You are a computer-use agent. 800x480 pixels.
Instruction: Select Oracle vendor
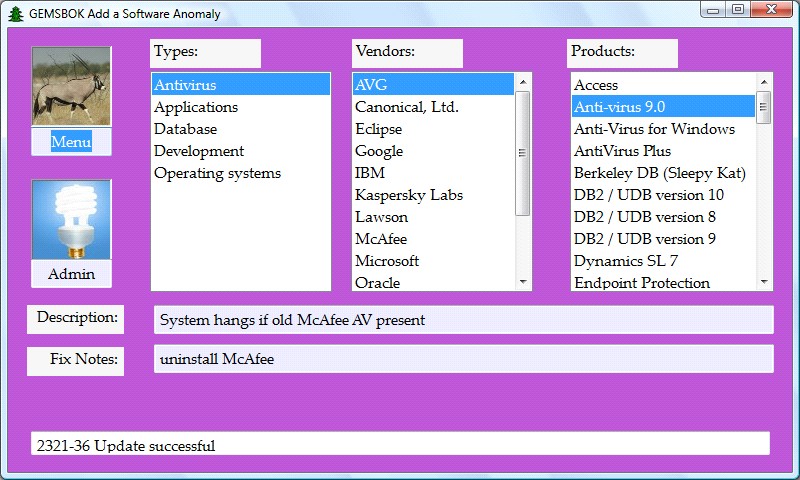click(x=434, y=282)
